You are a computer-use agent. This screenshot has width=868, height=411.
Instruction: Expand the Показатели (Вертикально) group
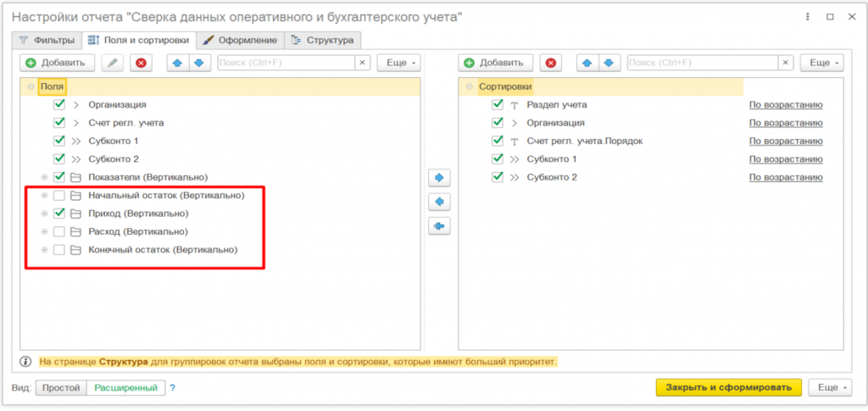[45, 177]
